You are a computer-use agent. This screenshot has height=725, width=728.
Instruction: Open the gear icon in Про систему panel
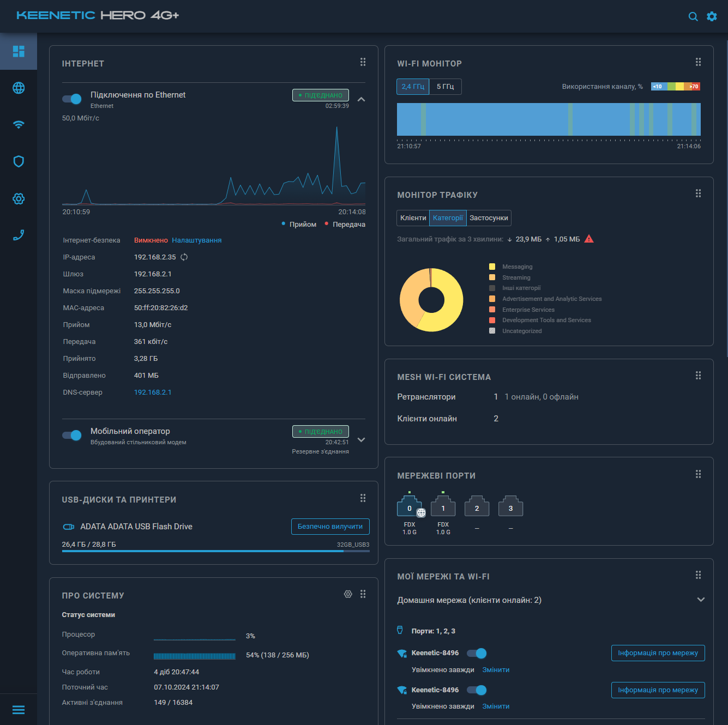point(348,594)
